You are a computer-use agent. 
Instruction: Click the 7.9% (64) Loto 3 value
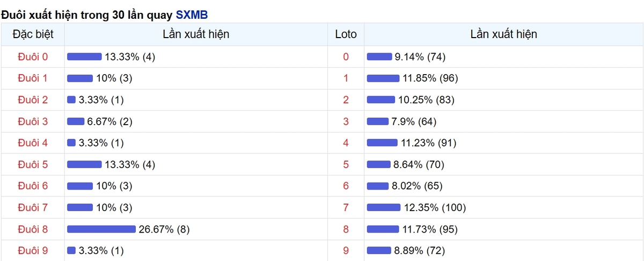[413, 122]
